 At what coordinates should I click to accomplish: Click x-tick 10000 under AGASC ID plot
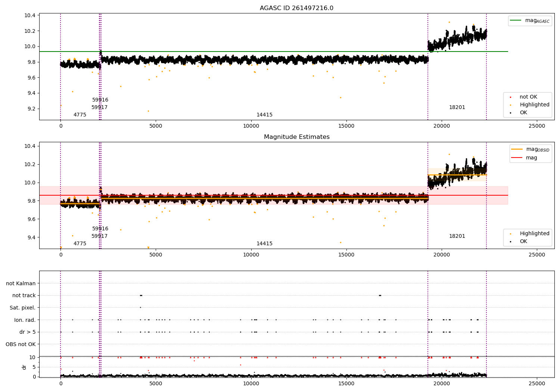coord(251,126)
